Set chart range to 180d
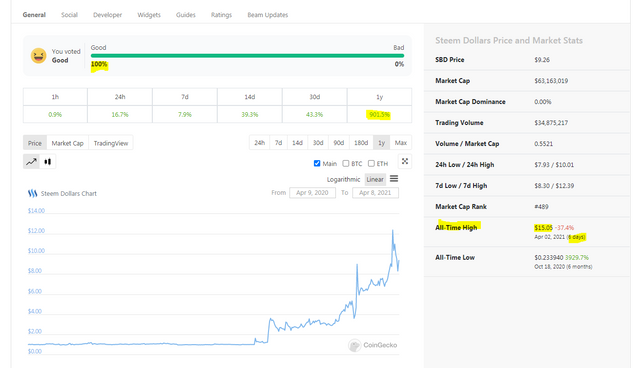This screenshot has height=368, width=640. point(361,143)
